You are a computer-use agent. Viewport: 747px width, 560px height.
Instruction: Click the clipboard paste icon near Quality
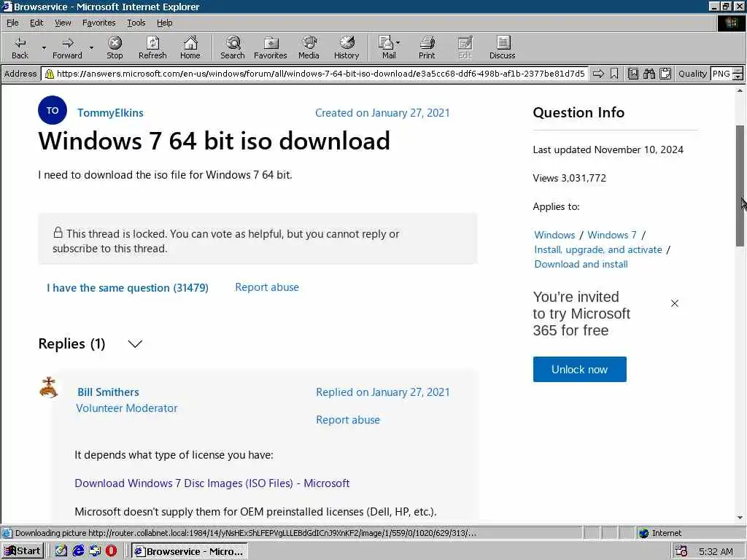tap(665, 74)
